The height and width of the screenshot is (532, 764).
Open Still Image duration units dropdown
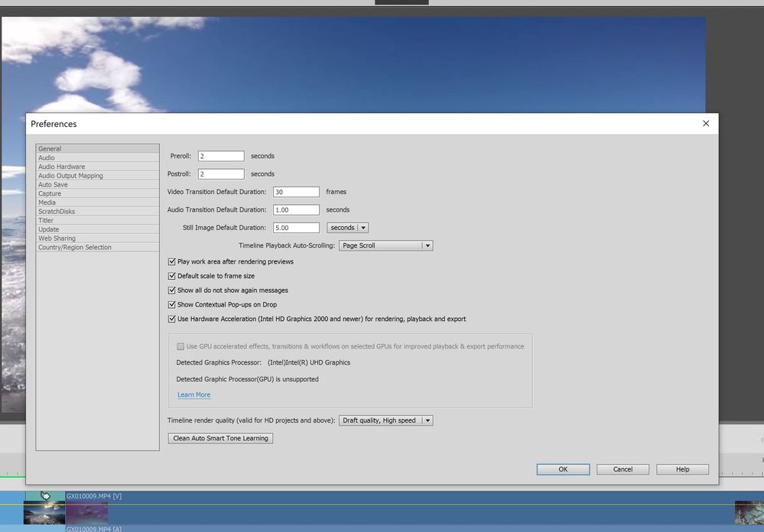(x=347, y=228)
